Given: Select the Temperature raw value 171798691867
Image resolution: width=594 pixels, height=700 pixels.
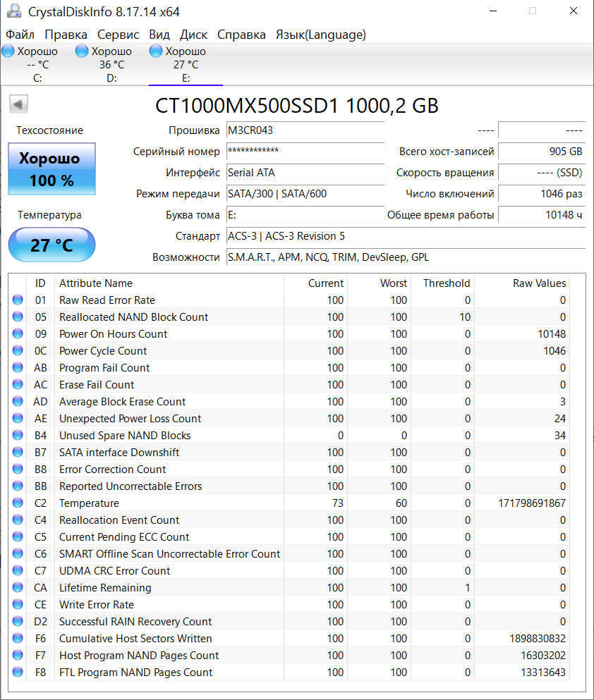Looking at the screenshot, I should [x=532, y=503].
